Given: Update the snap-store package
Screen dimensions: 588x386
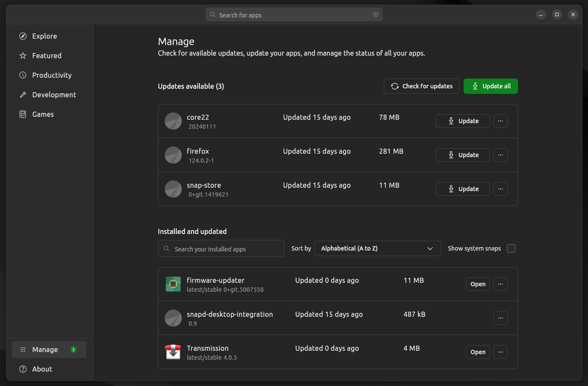Looking at the screenshot, I should point(463,189).
